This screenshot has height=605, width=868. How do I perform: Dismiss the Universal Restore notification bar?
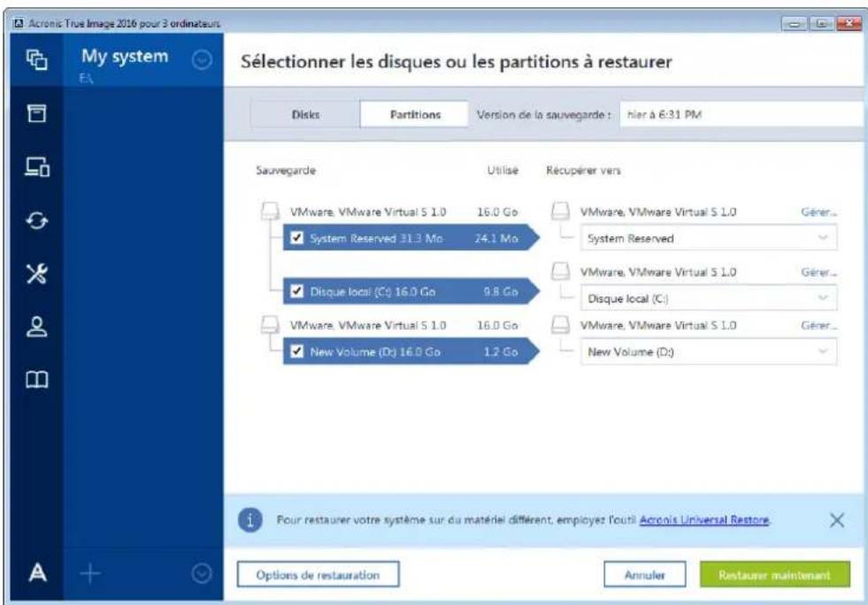pos(836,520)
